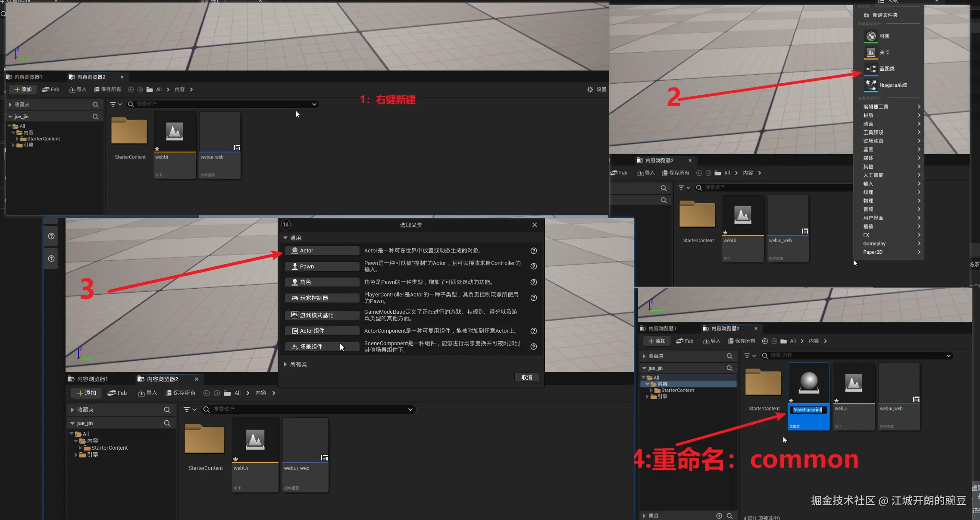Image resolution: width=980 pixels, height=520 pixels.
Task: Click 新建文件夹 new folder entry
Action: (885, 15)
